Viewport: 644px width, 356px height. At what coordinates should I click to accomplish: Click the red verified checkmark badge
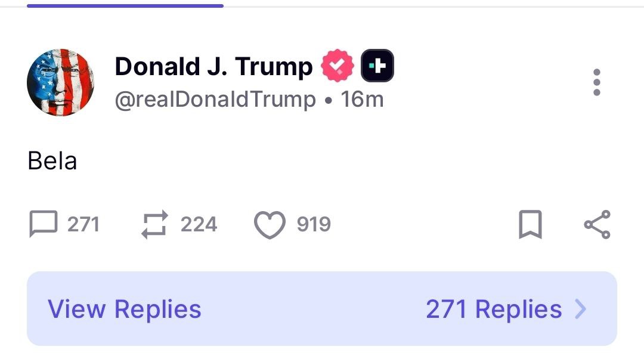(x=337, y=65)
